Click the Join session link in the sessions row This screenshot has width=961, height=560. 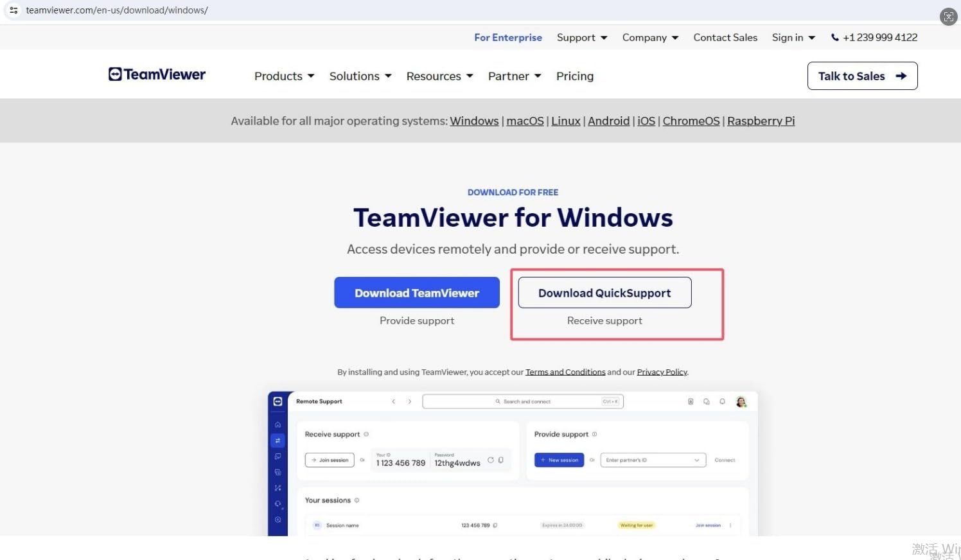[708, 525]
